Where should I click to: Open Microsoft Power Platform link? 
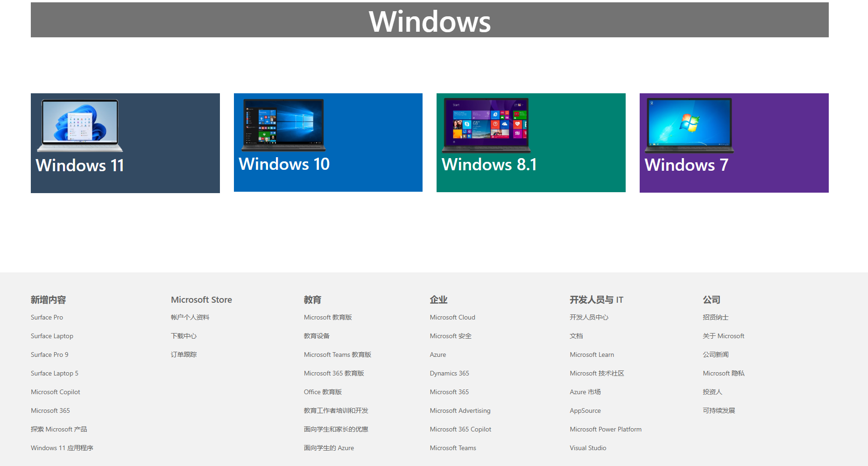(x=606, y=429)
